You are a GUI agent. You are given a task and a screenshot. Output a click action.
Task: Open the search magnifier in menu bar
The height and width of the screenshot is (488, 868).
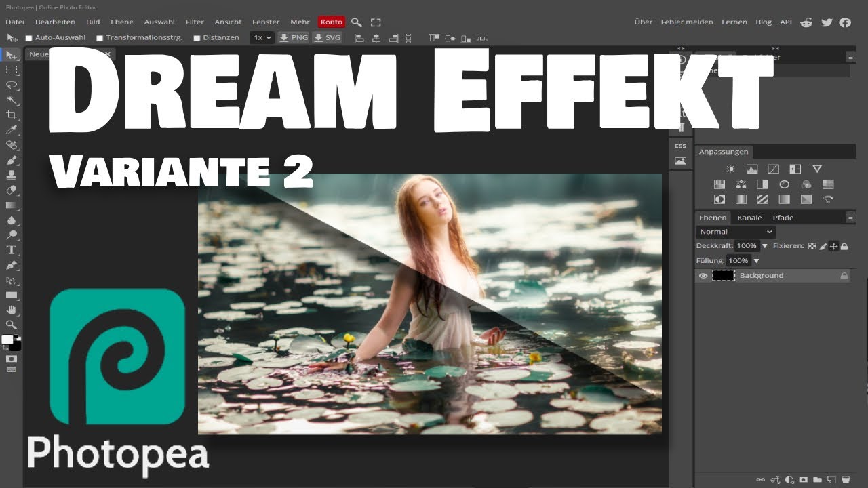[357, 22]
